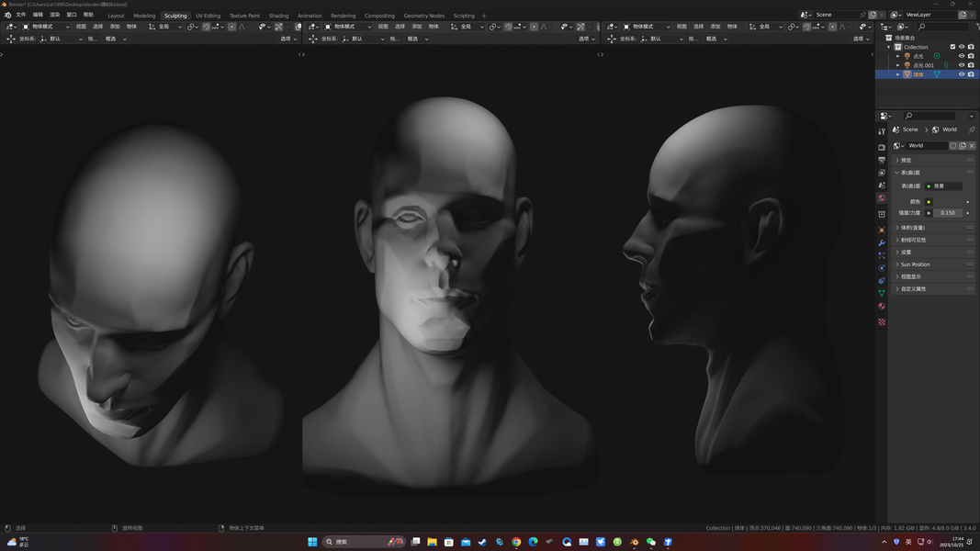
Task: Open the View Layer properties tab
Action: (x=881, y=173)
